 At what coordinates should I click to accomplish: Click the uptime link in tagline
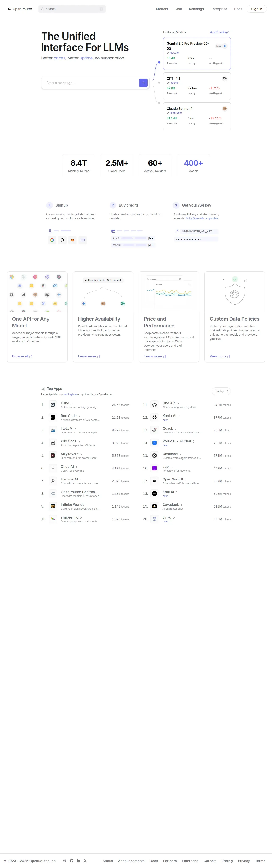[x=86, y=58]
